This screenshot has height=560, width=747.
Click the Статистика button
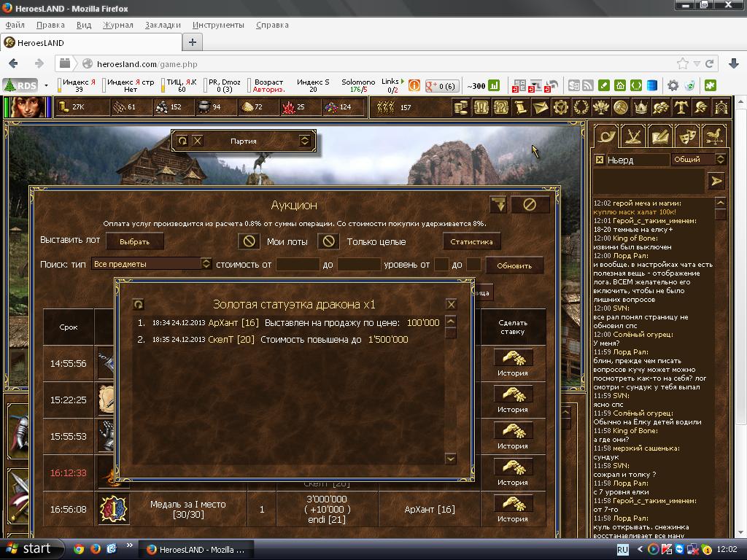coord(471,241)
